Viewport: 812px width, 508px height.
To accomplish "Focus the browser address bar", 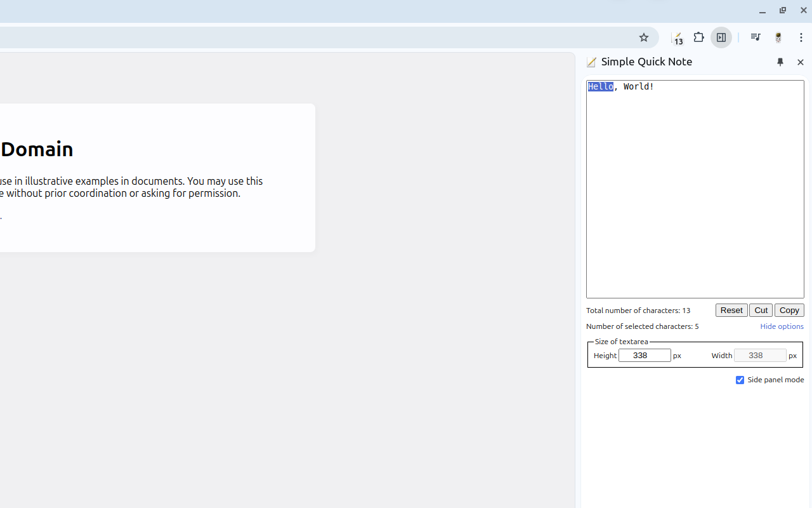I will click(317, 37).
